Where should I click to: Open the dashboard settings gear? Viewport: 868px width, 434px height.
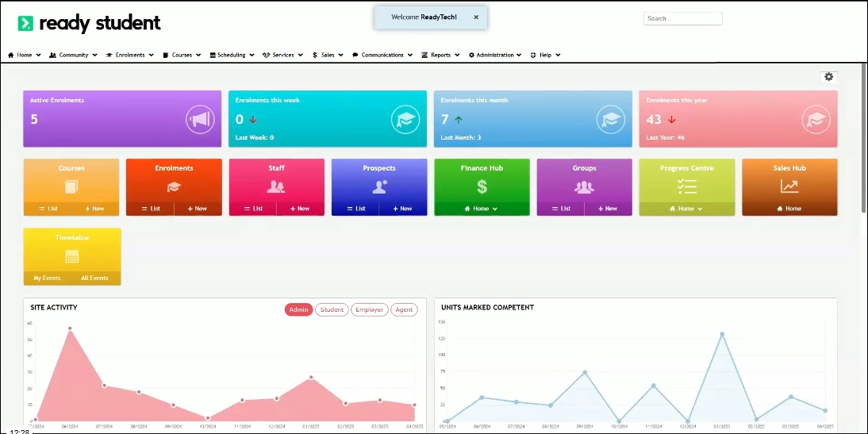coord(828,77)
